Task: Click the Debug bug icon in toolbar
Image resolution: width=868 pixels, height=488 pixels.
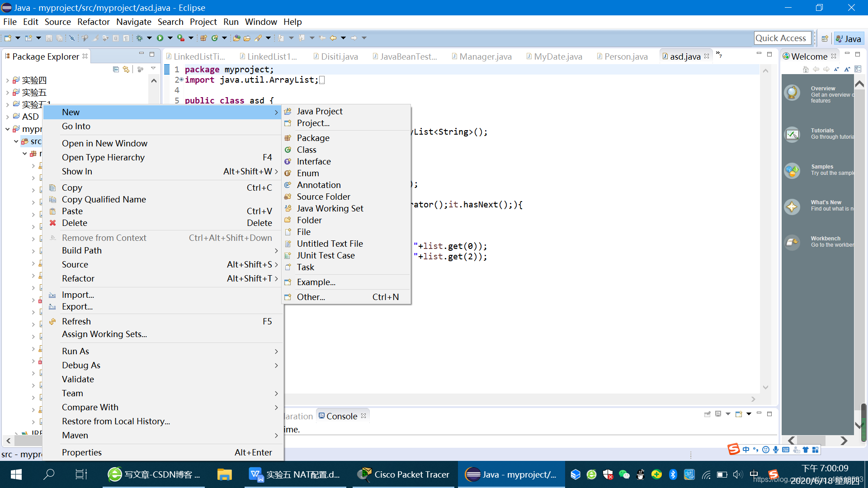Action: tap(140, 38)
